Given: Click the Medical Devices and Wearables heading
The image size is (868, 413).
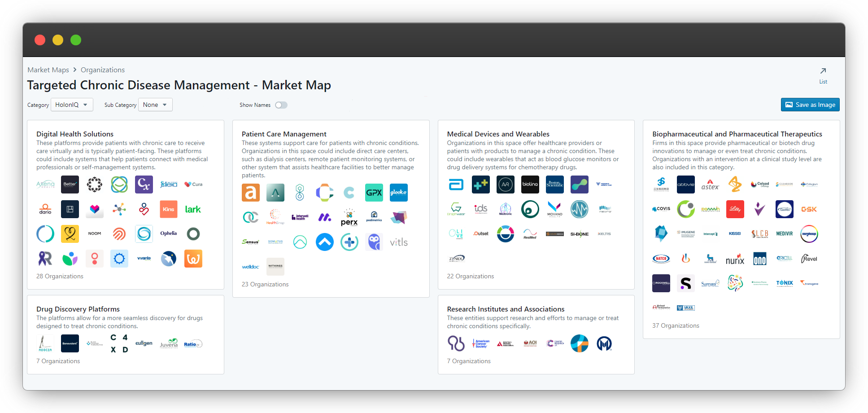Looking at the screenshot, I should pyautogui.click(x=498, y=134).
